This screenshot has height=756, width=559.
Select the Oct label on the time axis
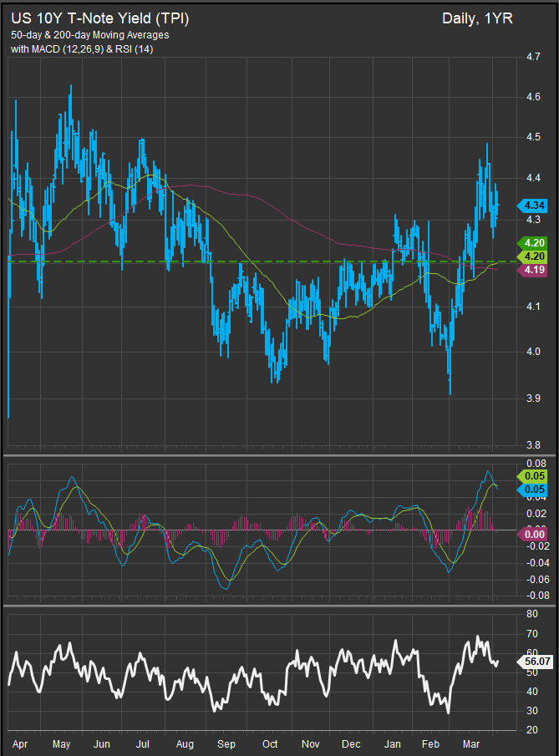click(x=270, y=742)
